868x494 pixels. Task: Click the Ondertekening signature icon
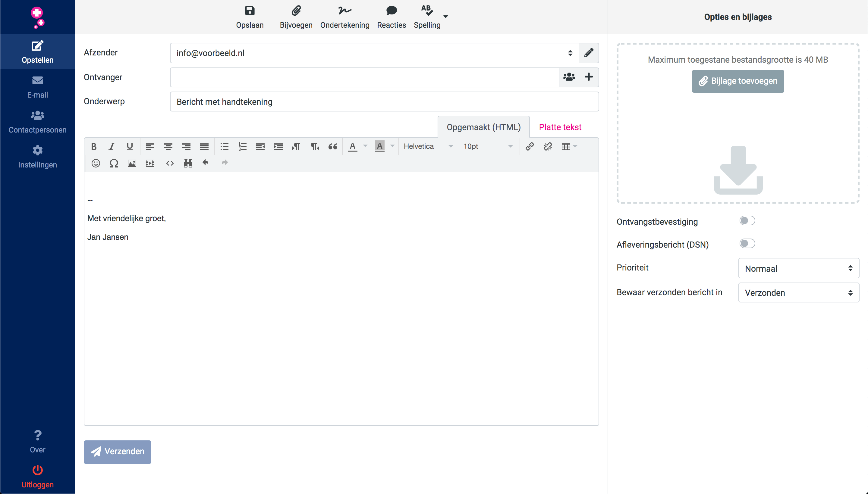344,11
